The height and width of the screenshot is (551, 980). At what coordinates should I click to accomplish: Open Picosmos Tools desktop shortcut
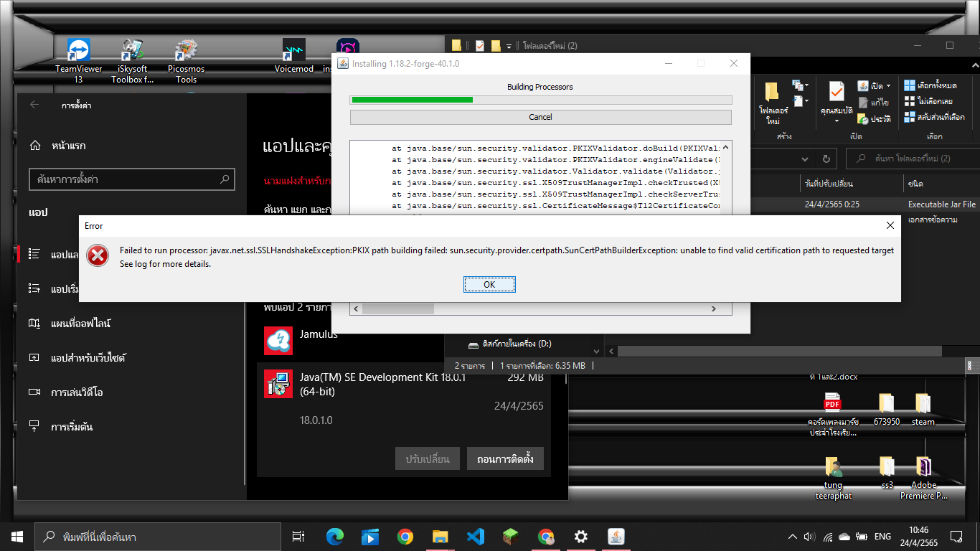187,61
